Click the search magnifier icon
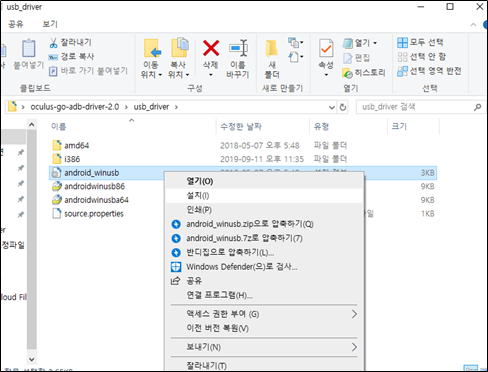 (x=477, y=107)
